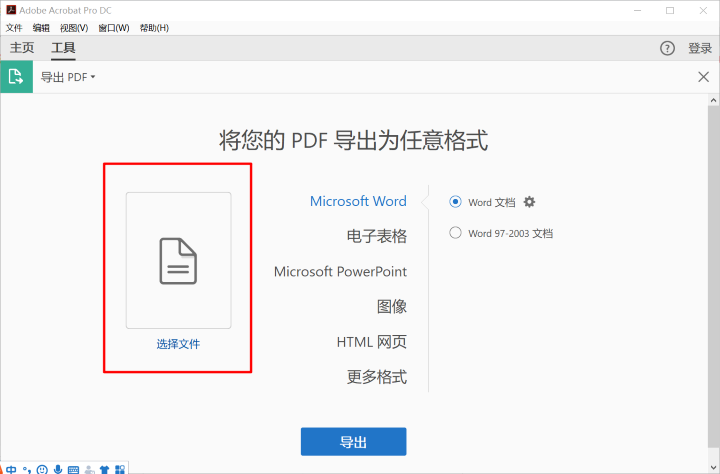Viewport: 720px width, 474px height.
Task: Switch to the 主页 tab
Action: [22, 48]
